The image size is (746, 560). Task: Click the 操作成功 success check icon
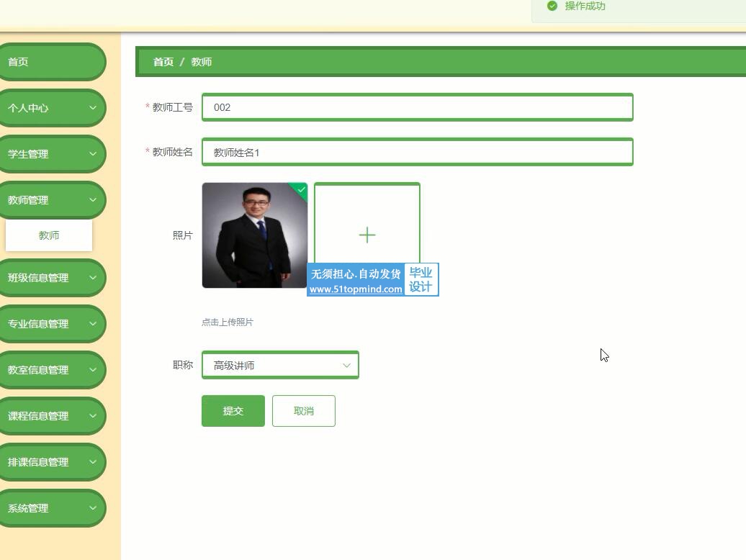[552, 6]
